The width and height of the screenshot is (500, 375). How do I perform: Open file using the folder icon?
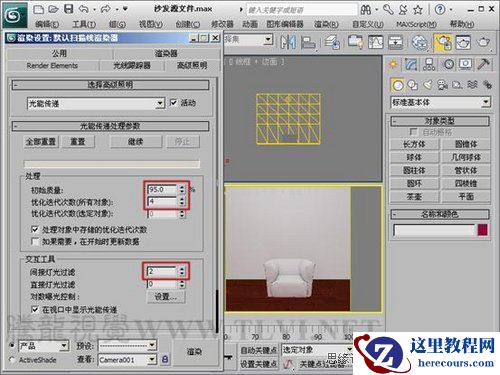pyautogui.click(x=53, y=9)
